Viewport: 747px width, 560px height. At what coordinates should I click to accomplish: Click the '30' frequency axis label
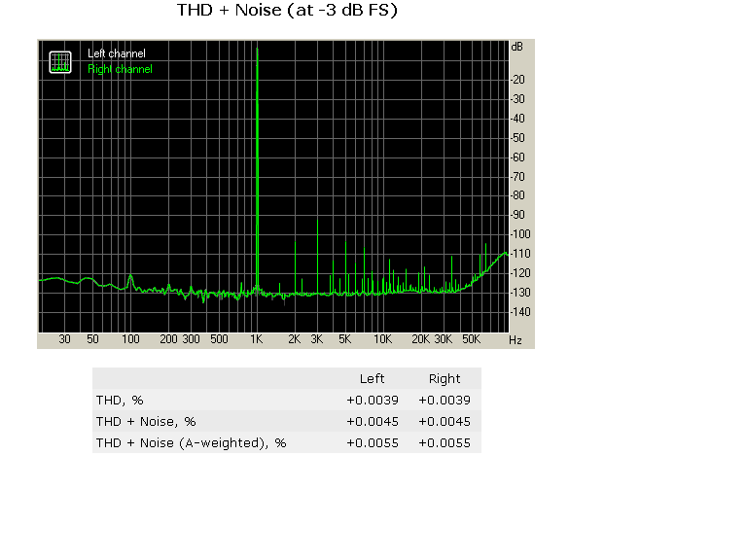coord(64,339)
